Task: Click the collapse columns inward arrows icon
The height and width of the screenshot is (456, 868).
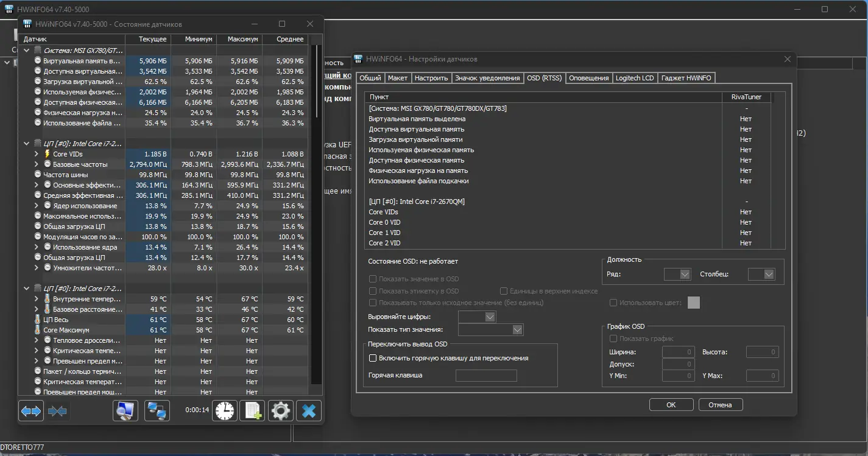Action: click(x=57, y=412)
